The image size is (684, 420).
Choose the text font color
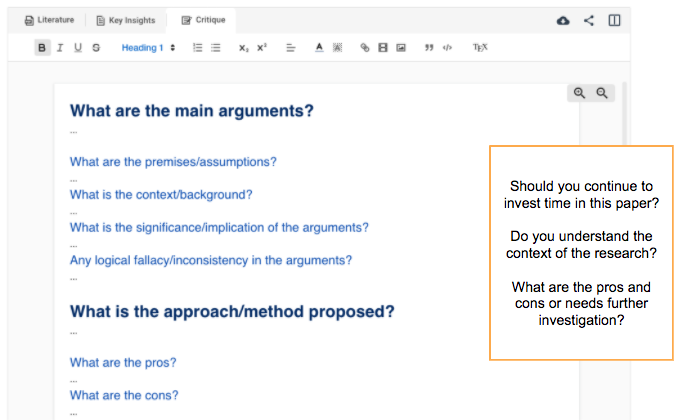(x=319, y=48)
